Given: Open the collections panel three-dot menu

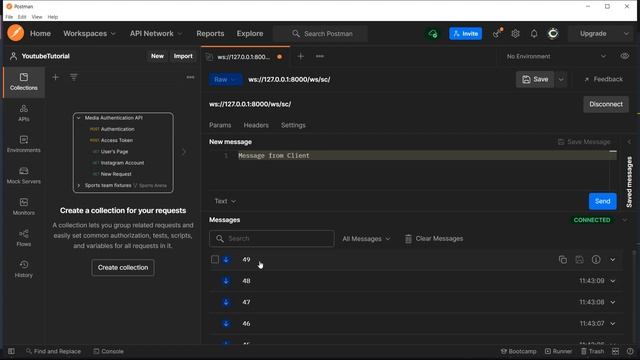Looking at the screenshot, I should point(190,77).
